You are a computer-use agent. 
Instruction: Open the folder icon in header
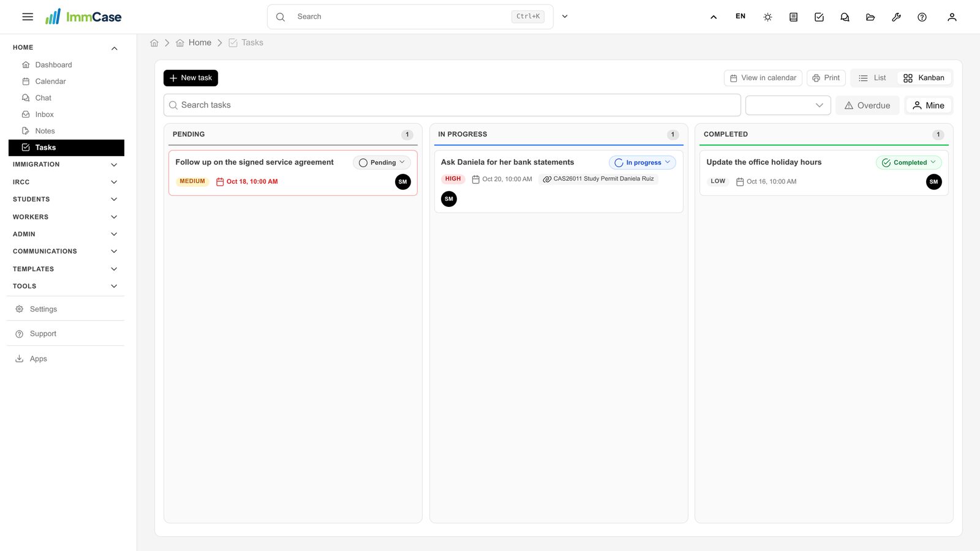coord(870,17)
